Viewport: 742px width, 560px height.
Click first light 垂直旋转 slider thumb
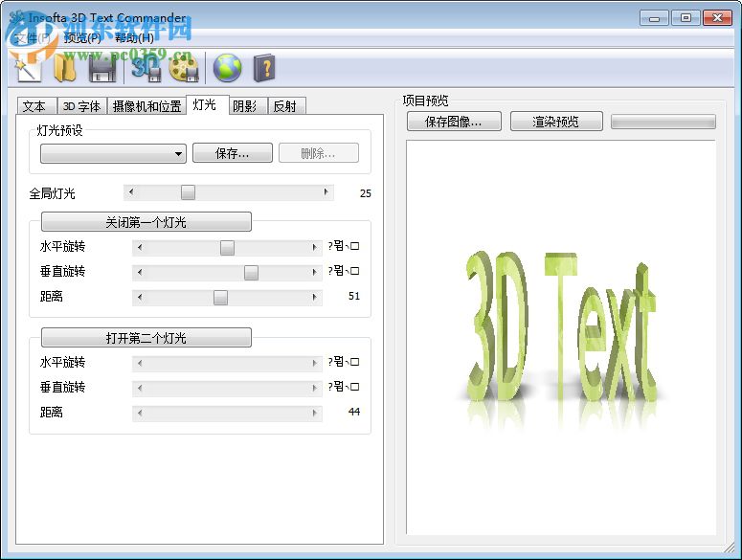[251, 273]
